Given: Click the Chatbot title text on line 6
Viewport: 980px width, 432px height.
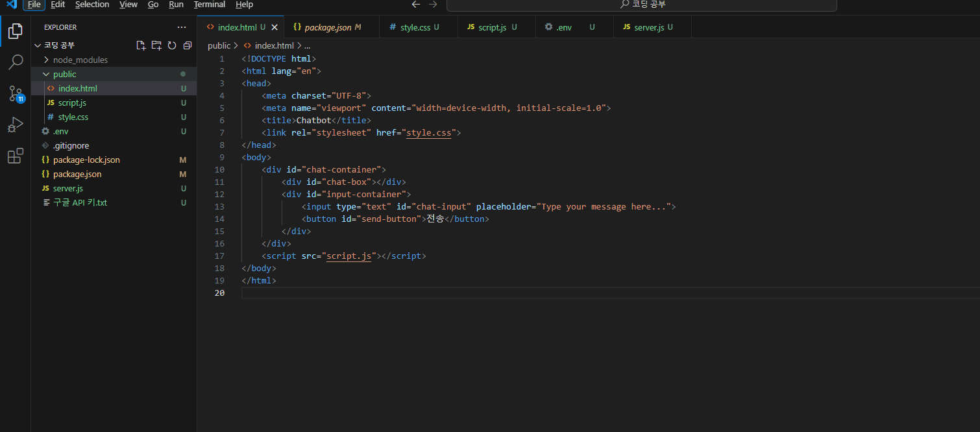Looking at the screenshot, I should (314, 120).
